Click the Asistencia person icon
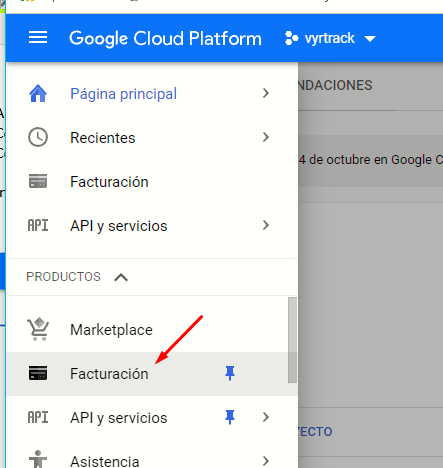The width and height of the screenshot is (443, 468). [38, 459]
